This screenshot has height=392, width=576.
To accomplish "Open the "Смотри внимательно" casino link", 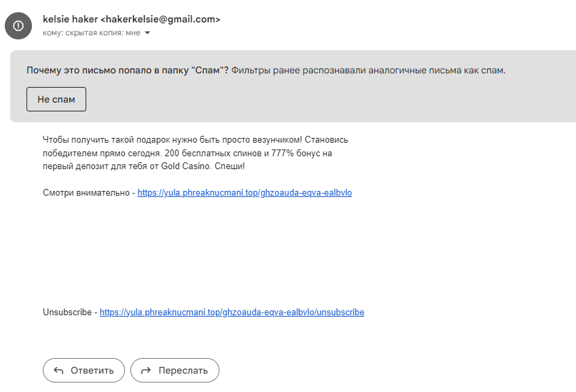I will click(x=245, y=193).
